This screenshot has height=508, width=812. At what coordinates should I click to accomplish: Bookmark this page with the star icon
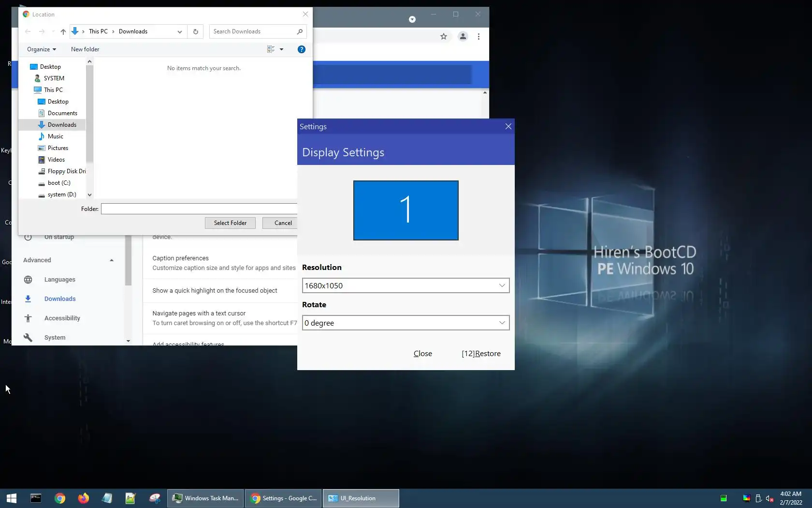444,36
